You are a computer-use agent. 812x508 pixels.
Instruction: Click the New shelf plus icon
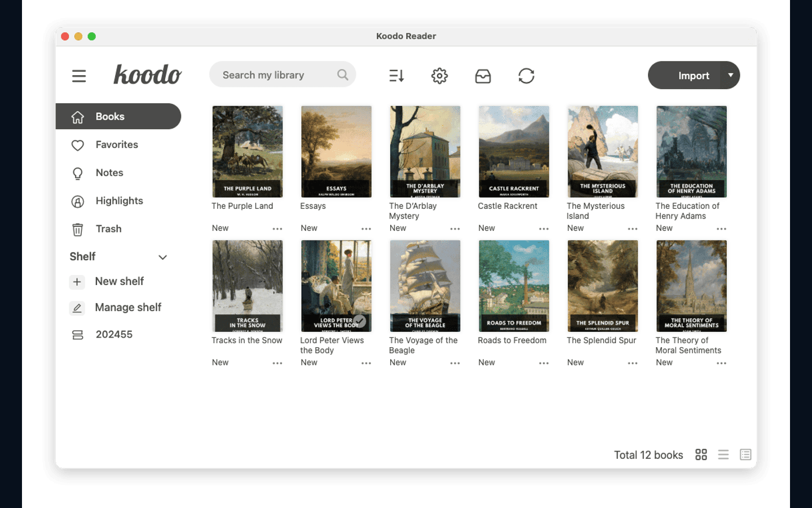77,282
